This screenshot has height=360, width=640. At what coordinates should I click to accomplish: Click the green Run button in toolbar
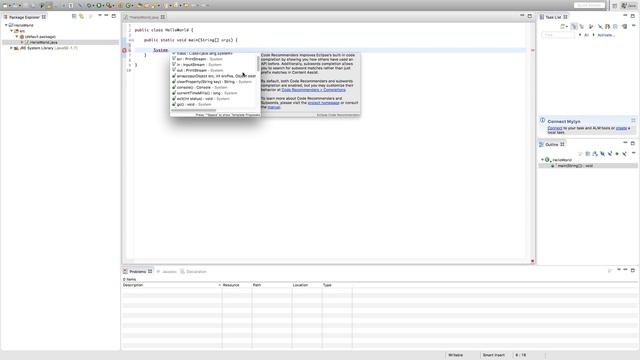99,6
